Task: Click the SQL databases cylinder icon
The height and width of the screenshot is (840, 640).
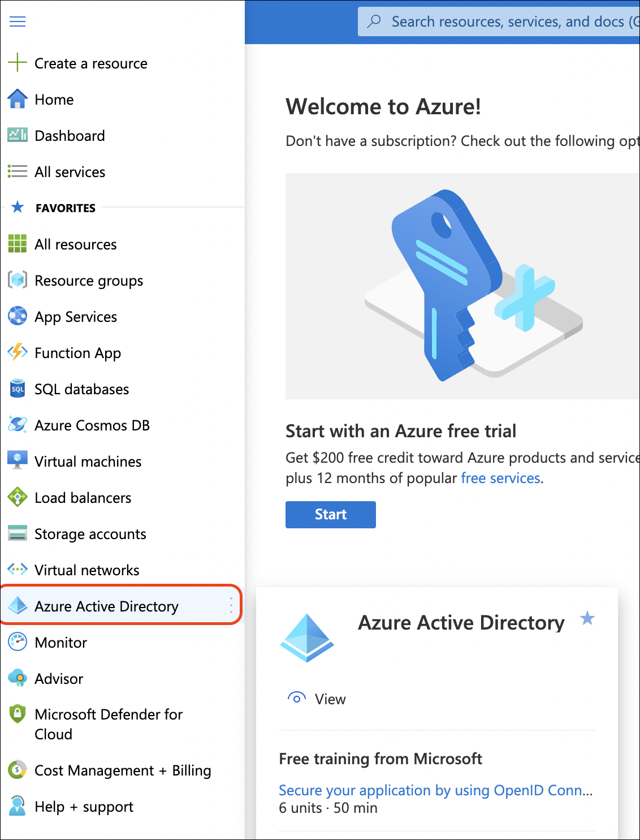Action: pos(18,389)
